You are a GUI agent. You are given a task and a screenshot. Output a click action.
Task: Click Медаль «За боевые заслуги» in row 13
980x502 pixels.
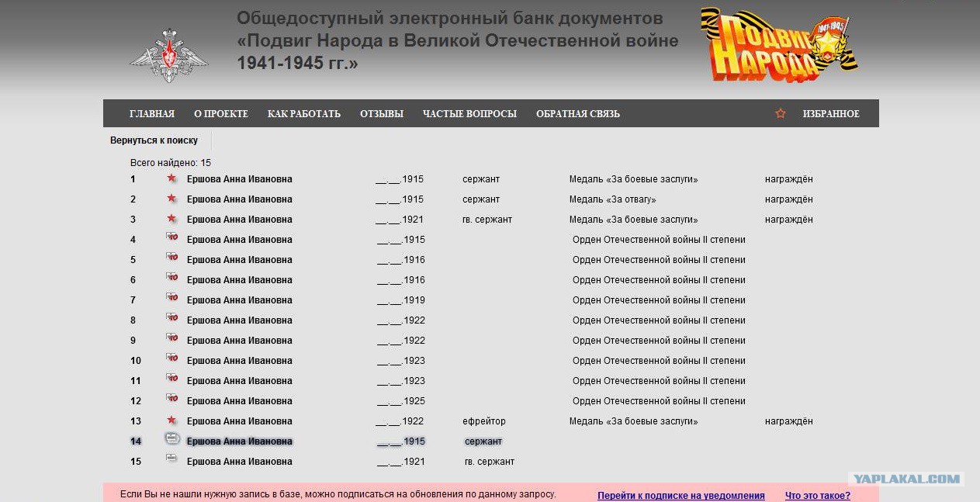pos(634,421)
